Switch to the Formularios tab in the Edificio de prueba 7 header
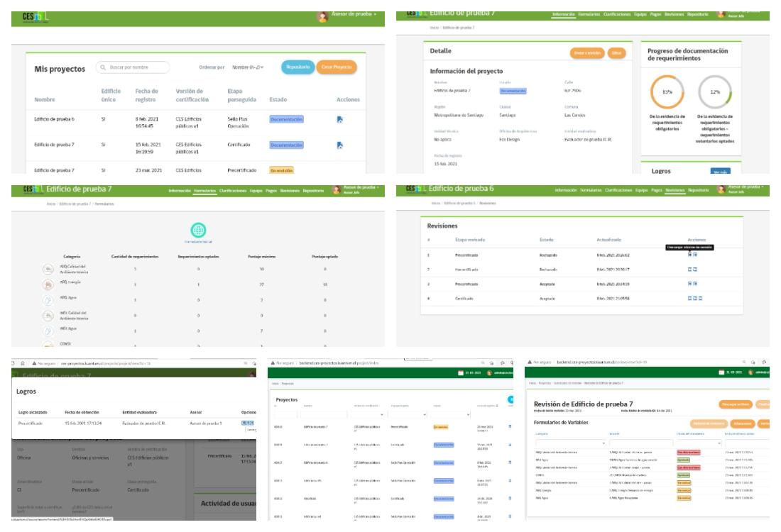Viewport: 781px width, 532px height. [204, 191]
